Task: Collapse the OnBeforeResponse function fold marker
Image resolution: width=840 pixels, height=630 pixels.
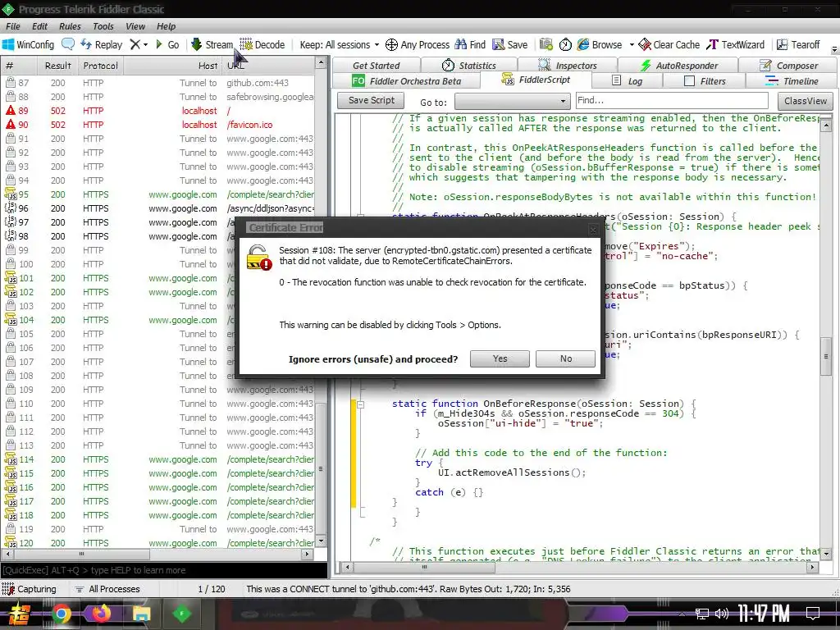Action: point(361,405)
